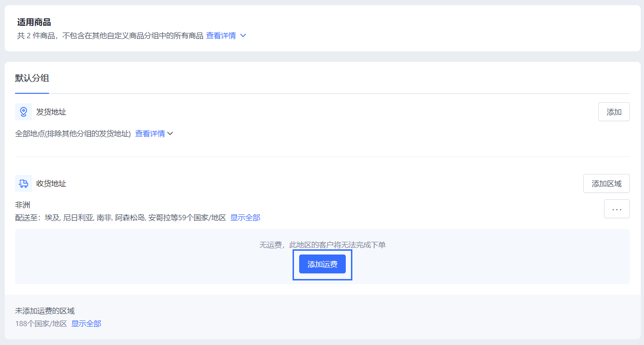This screenshot has height=345, width=644.
Task: Click the delivery truck icon beside 收货地址
Action: point(23,183)
